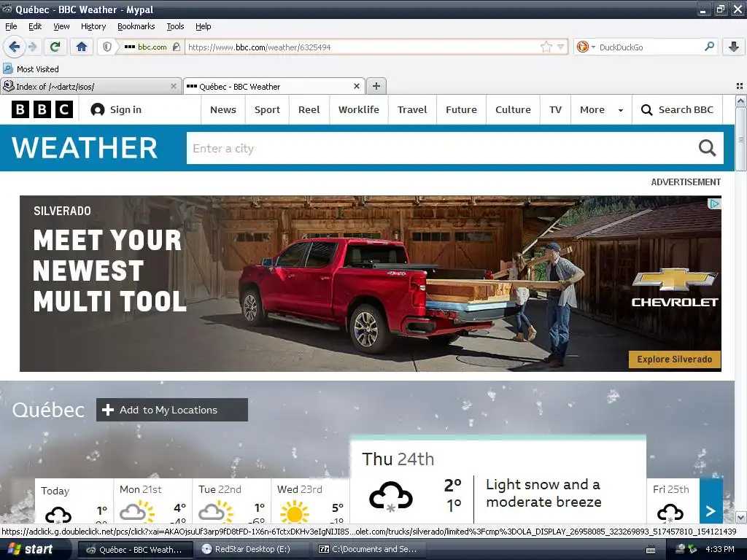Click the Explore Silverado button
The height and width of the screenshot is (560, 747).
(x=674, y=359)
